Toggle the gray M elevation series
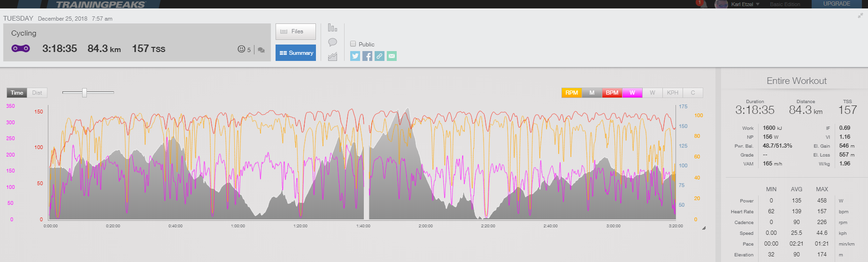 (x=592, y=93)
